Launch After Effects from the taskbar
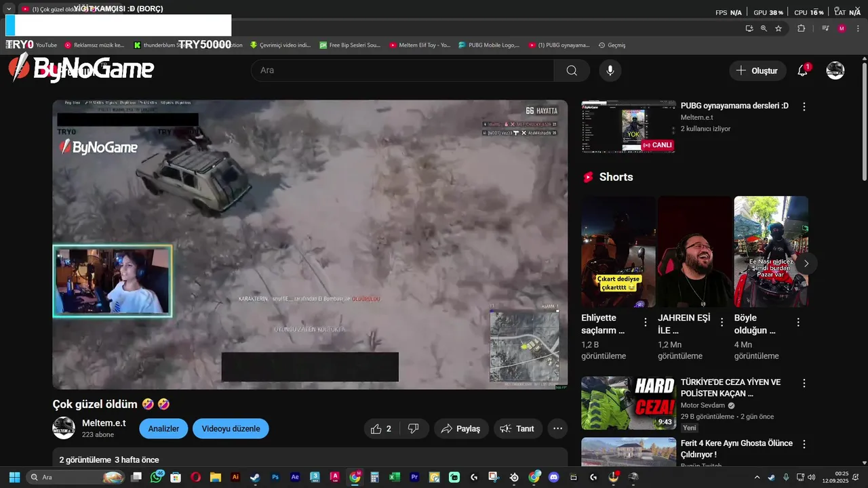 point(295,477)
